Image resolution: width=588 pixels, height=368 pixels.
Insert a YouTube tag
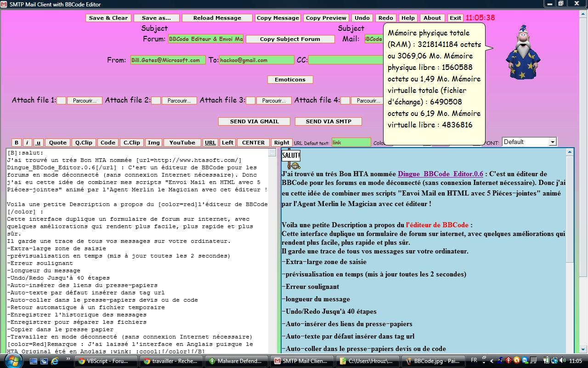coord(182,143)
